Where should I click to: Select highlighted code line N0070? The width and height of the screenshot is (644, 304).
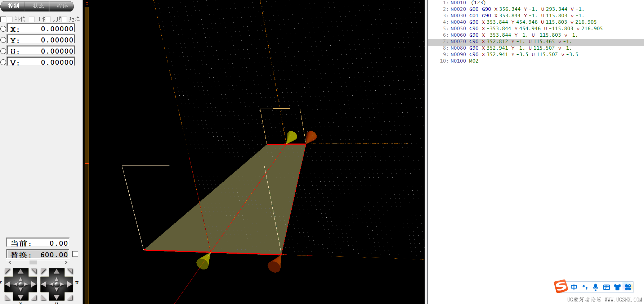(x=536, y=42)
